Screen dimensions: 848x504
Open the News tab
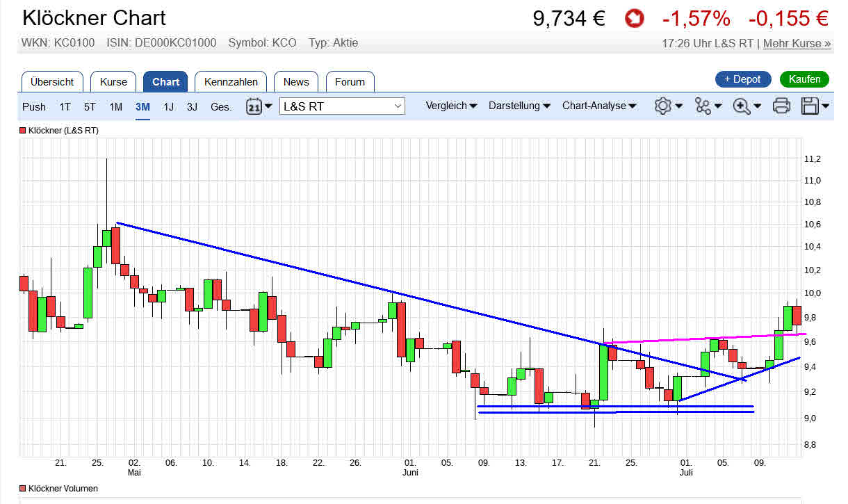point(296,81)
